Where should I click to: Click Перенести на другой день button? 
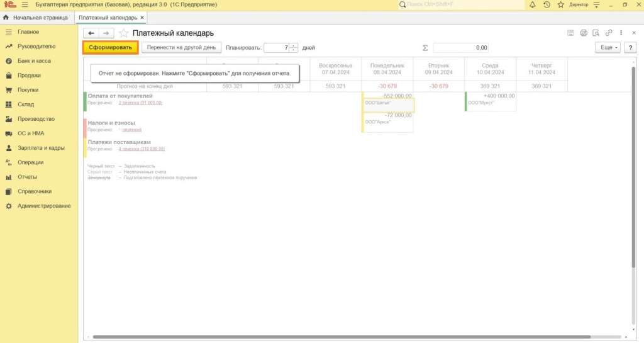click(180, 47)
